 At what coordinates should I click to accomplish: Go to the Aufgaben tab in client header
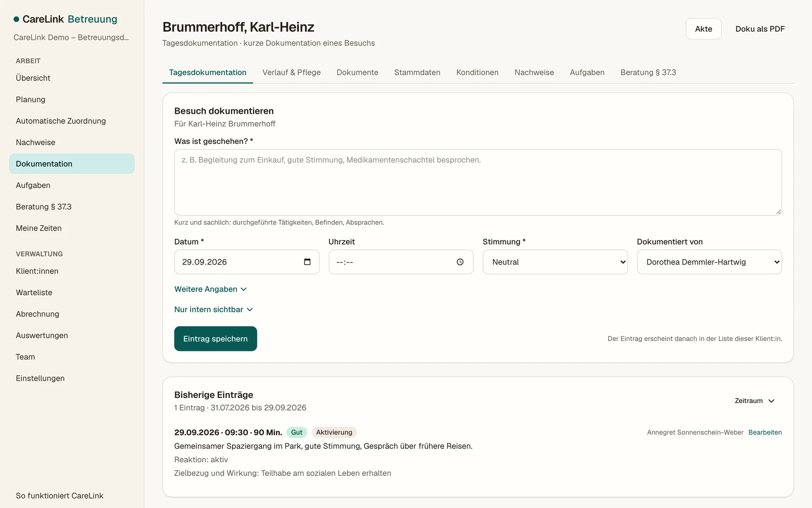tap(587, 72)
